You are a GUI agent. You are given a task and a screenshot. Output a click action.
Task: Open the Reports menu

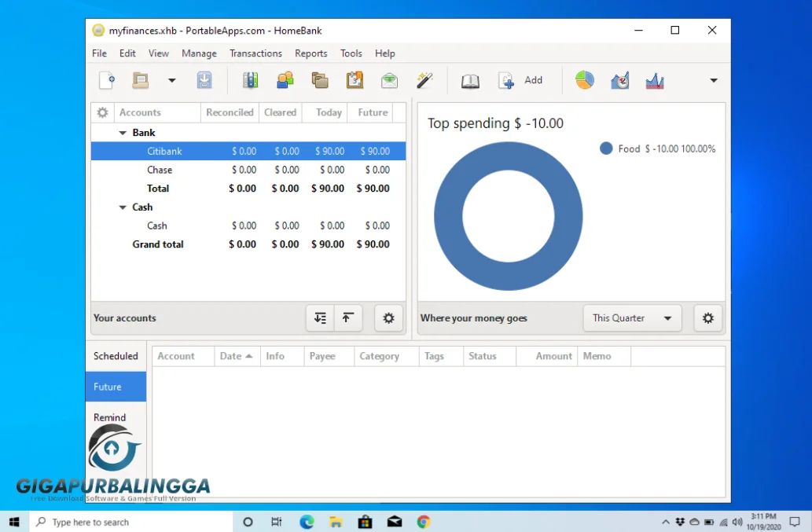(310, 53)
